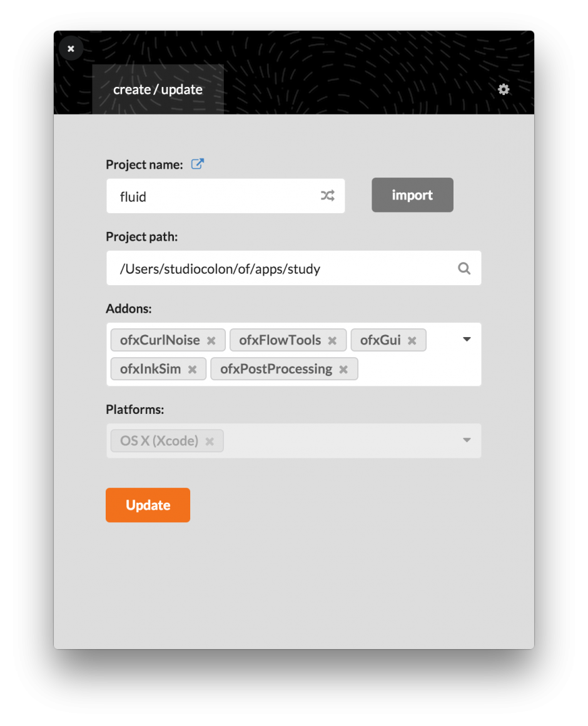
Task: Dismiss the panel with the top-left x button
Action: [71, 48]
